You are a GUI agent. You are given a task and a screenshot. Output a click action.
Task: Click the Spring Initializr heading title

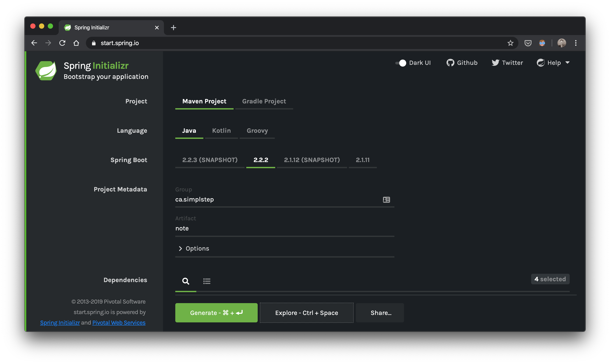(x=96, y=65)
